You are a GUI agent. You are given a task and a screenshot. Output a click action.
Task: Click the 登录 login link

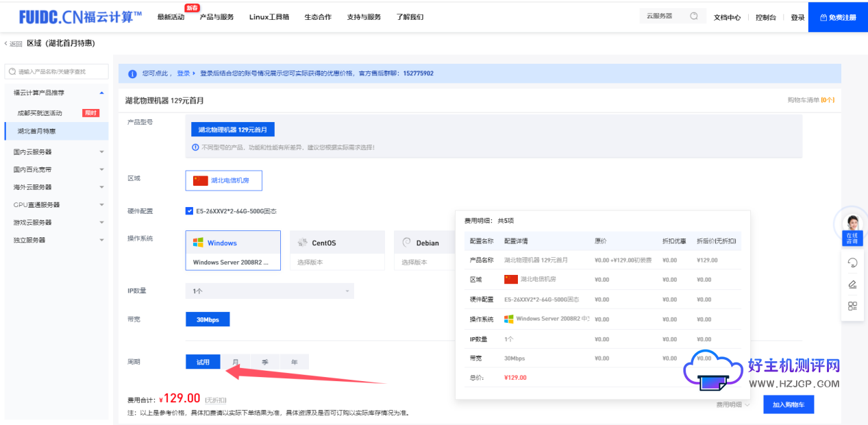[x=797, y=17]
